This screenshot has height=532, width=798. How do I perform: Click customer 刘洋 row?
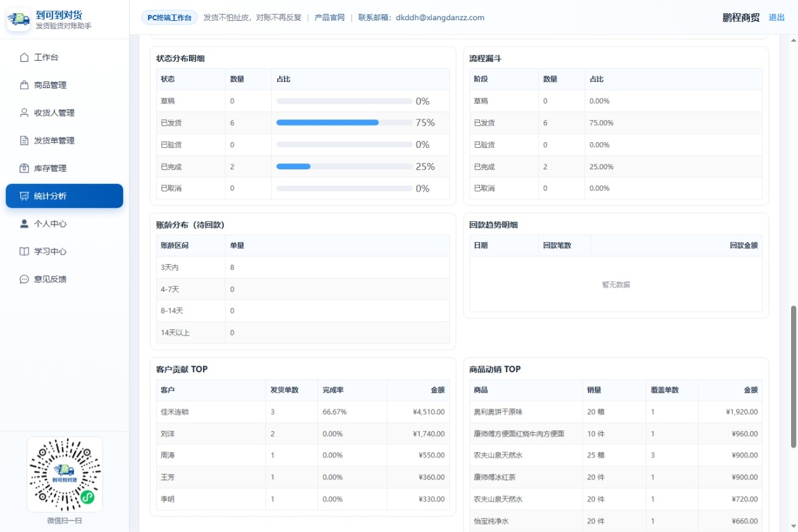(303, 434)
